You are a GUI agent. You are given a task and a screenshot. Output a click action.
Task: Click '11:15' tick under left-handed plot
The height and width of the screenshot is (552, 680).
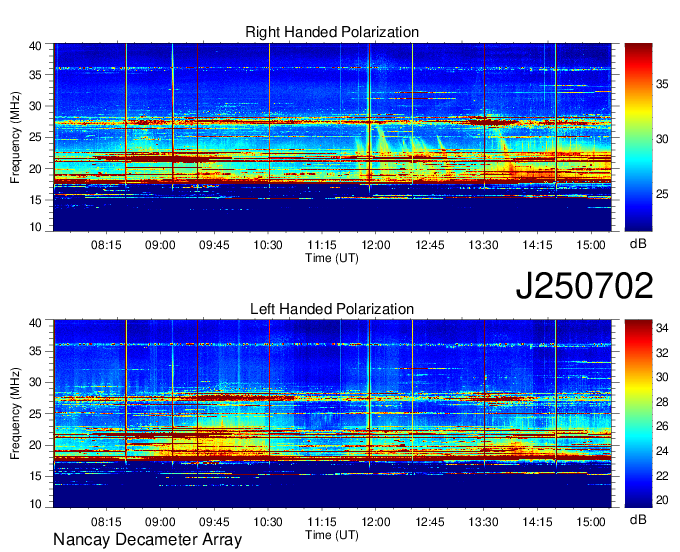pyautogui.click(x=322, y=522)
